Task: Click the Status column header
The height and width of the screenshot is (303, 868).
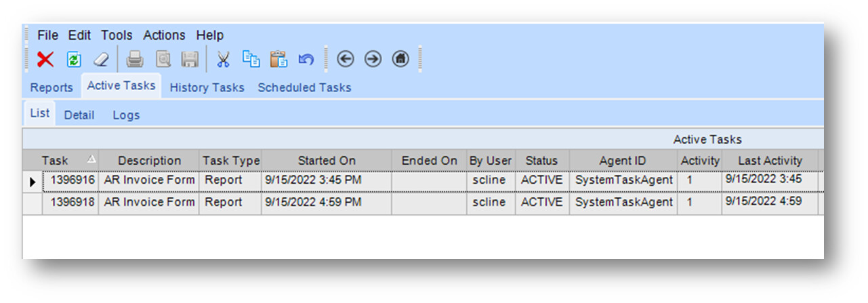Action: coord(541,161)
